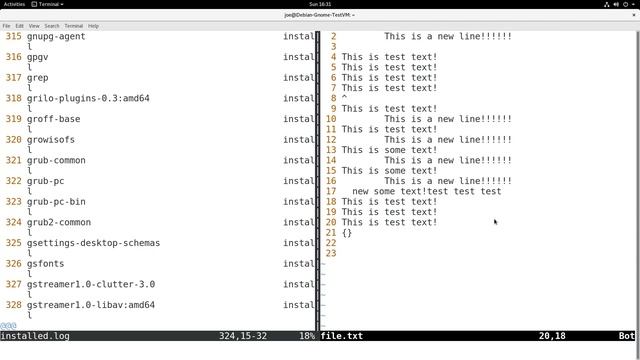Screen dimensions: 640x360
Task: Click "This is test text!" on line 19
Action: 389,212
